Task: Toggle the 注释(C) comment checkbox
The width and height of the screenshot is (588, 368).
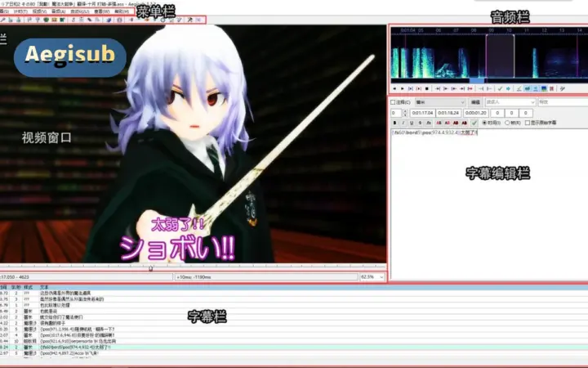Action: coord(393,102)
